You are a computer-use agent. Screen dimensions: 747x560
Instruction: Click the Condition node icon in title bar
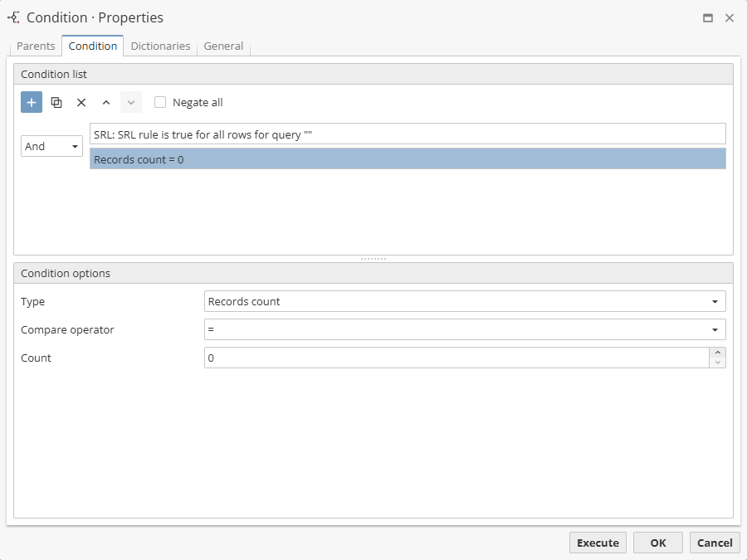(13, 17)
